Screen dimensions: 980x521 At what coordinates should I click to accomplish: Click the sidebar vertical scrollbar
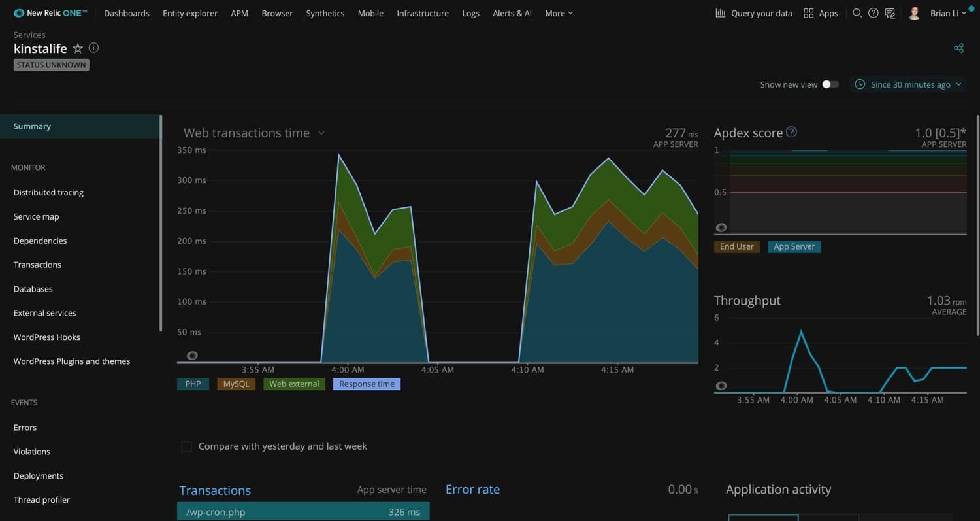coord(161,224)
